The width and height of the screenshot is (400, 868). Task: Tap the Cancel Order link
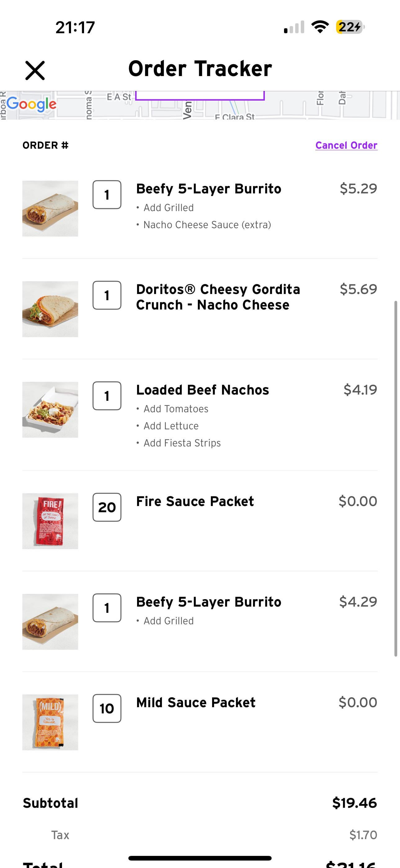pos(346,145)
